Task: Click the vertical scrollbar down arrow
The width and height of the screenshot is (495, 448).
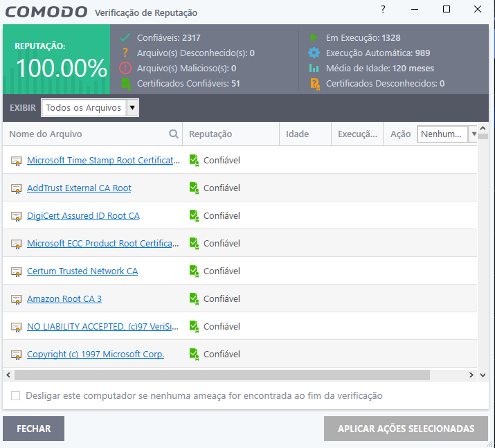Action: [x=483, y=375]
